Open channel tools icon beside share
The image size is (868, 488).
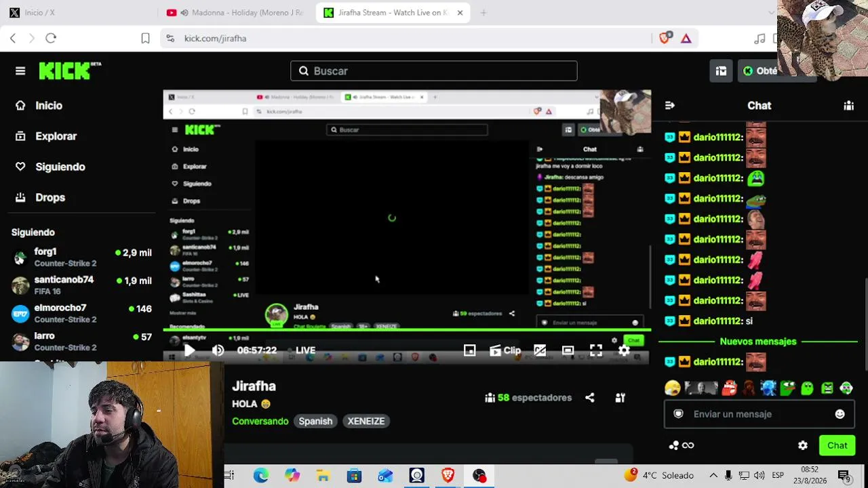(620, 398)
